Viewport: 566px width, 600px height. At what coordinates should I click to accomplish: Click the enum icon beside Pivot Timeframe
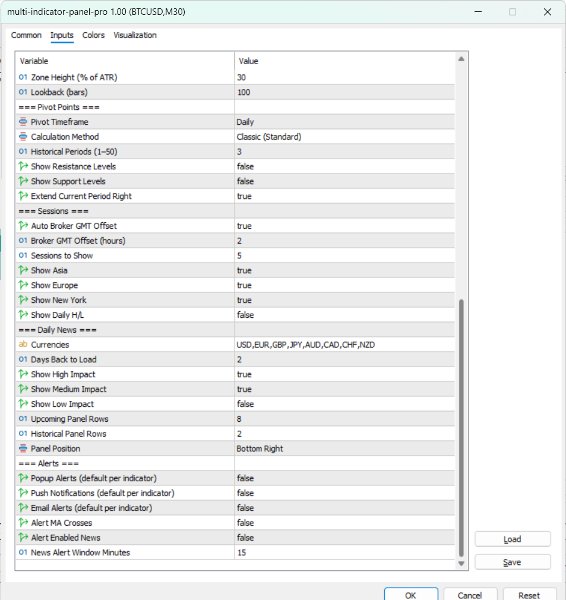(x=23, y=122)
